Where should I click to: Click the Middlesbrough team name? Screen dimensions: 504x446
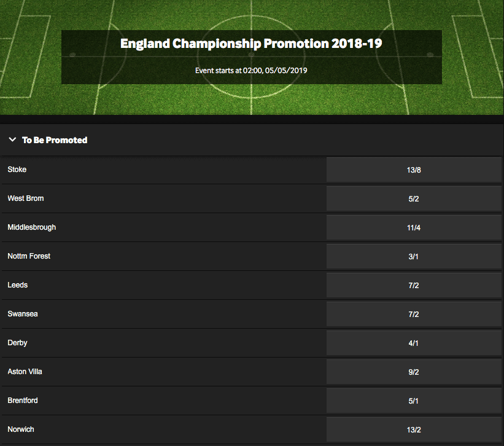coord(32,227)
